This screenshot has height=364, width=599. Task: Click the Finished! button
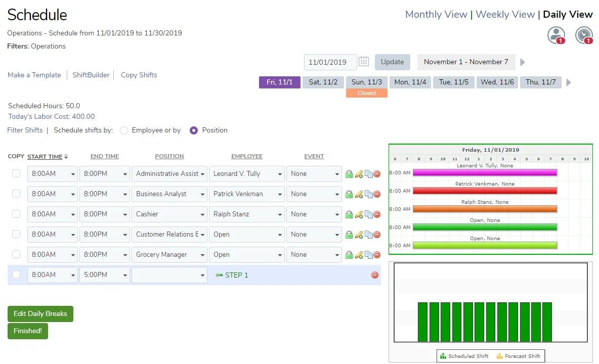coord(27,331)
